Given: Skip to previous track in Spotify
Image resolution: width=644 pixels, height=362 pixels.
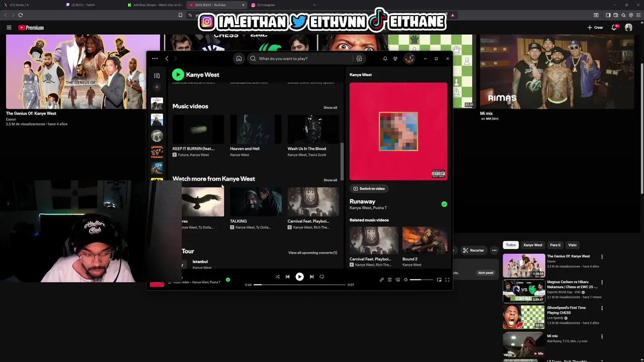Looking at the screenshot, I should pyautogui.click(x=288, y=277).
